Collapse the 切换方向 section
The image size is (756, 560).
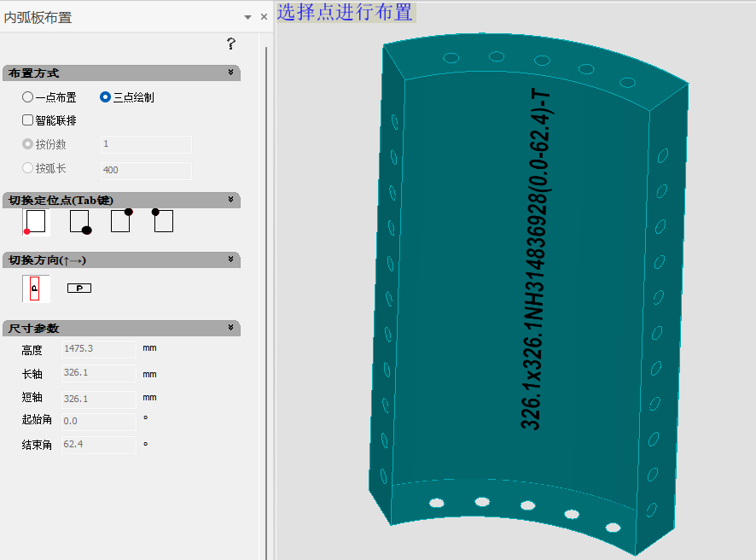click(230, 260)
